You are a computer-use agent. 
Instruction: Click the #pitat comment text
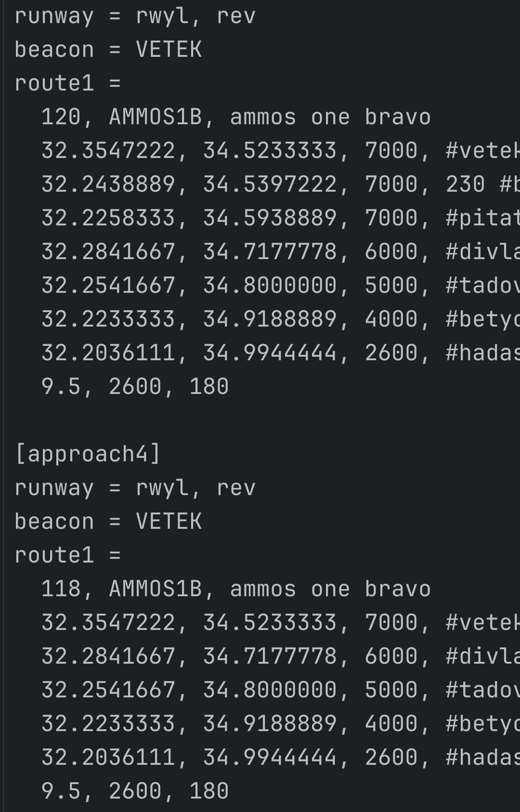click(482, 218)
